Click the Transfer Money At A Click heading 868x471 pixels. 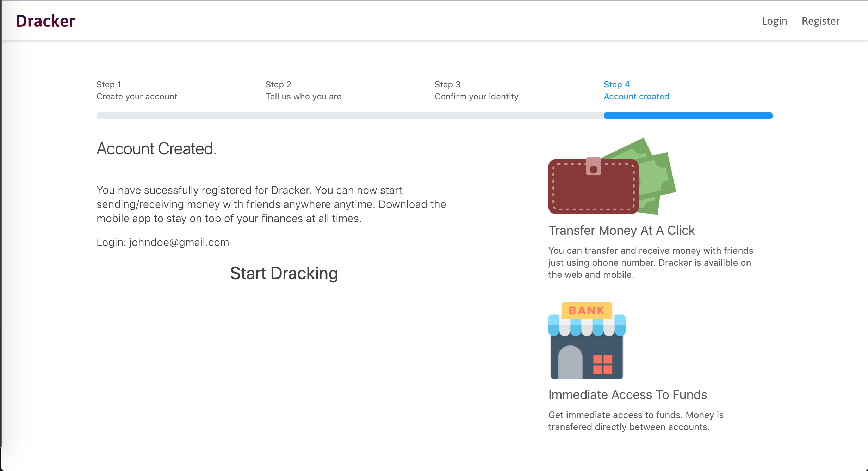(x=621, y=231)
